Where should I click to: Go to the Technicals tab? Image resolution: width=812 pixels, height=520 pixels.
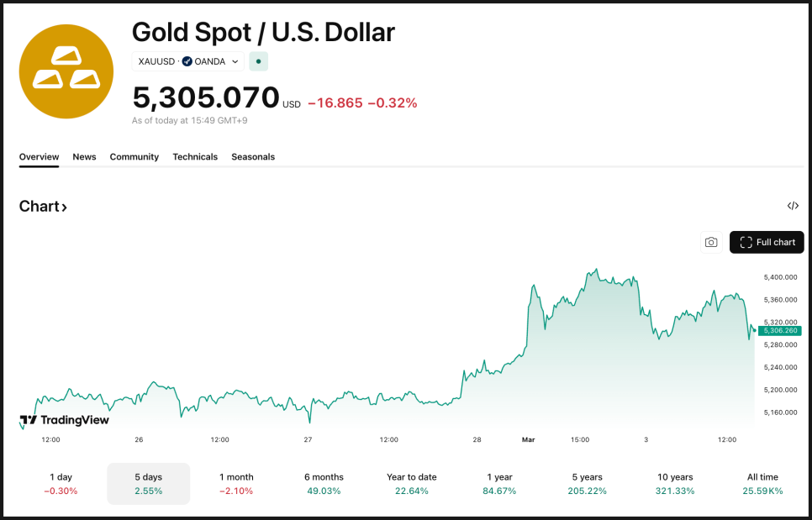195,157
